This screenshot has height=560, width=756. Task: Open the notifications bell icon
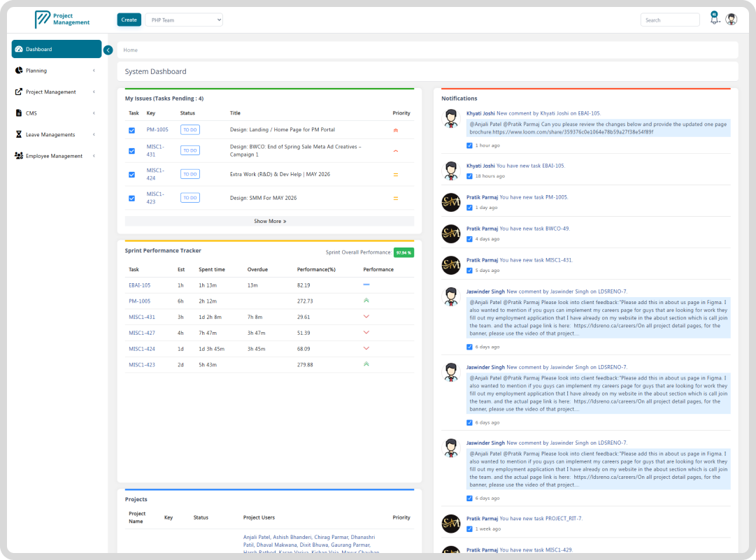click(715, 18)
